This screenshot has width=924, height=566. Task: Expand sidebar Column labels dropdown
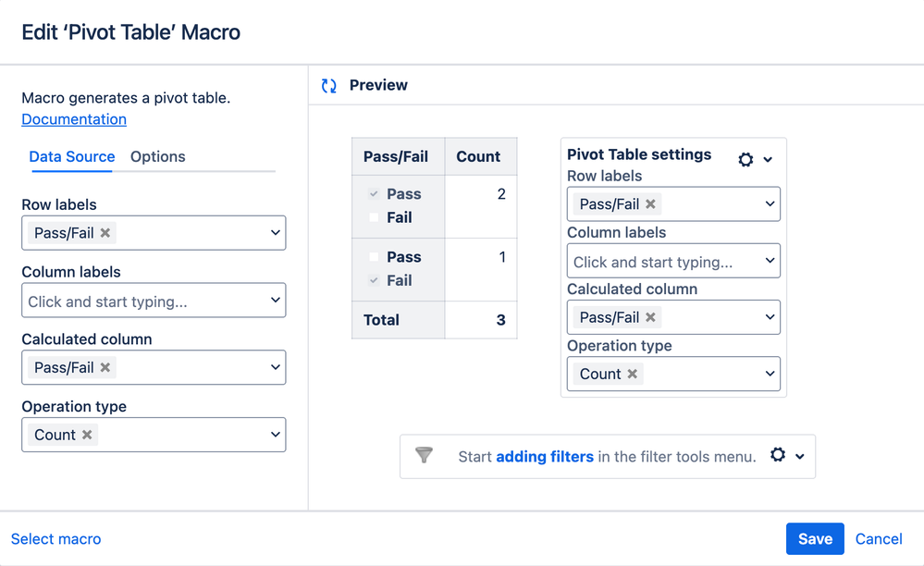pos(275,301)
